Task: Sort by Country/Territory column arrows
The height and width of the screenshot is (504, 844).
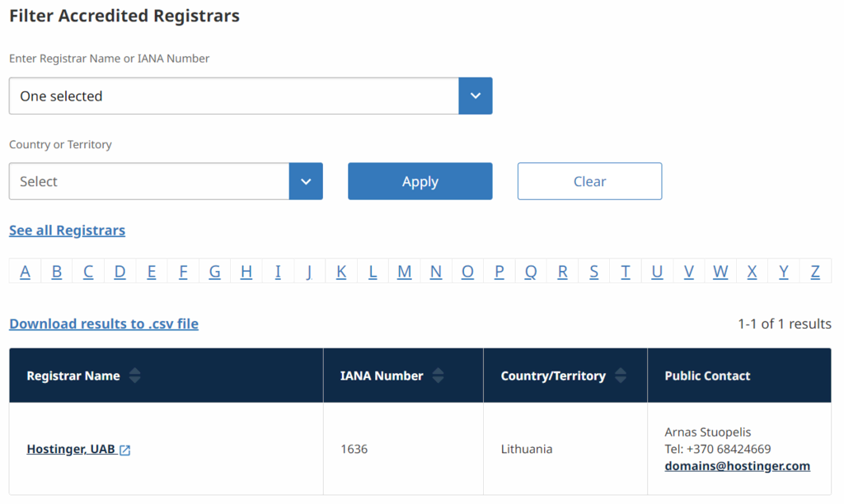Action: pos(620,376)
